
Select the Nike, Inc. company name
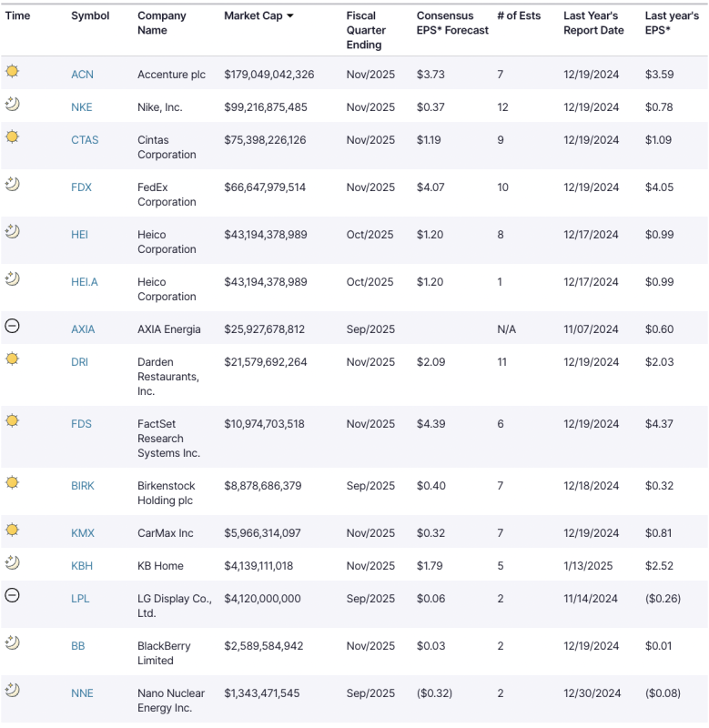pos(159,107)
